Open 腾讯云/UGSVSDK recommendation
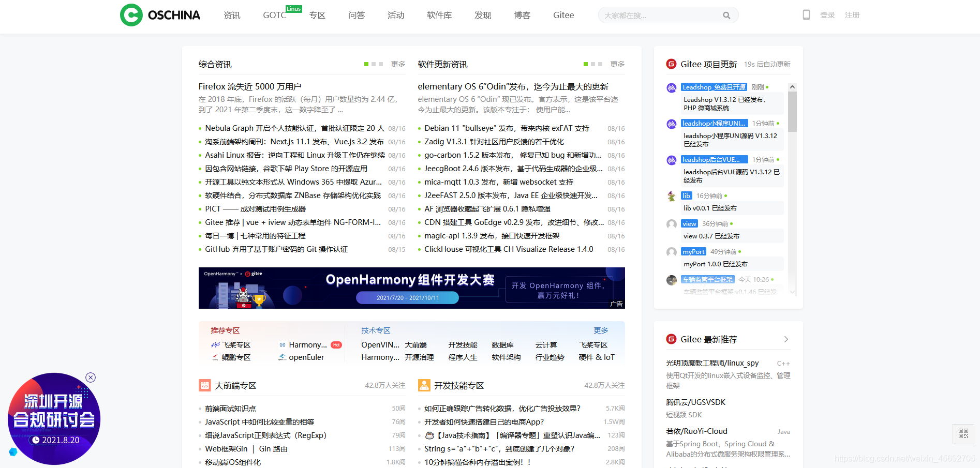 (696, 402)
